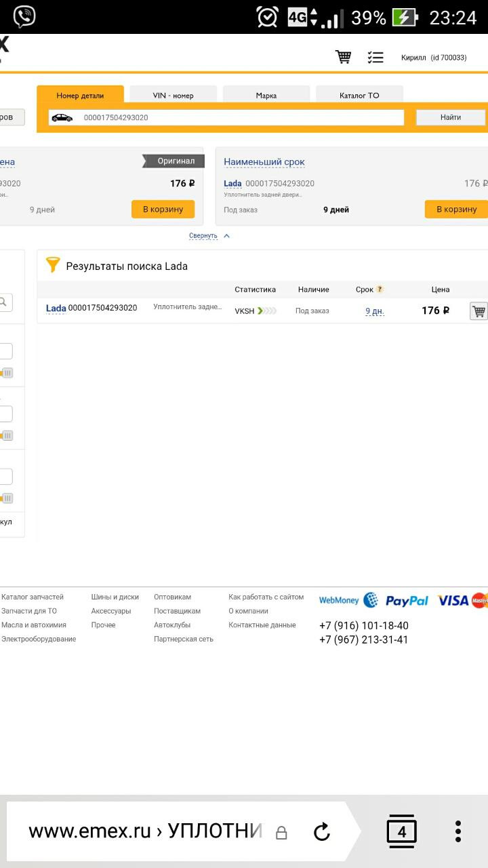Sort by the Наличие column header
Viewport: 488px width, 868px height.
pyautogui.click(x=314, y=290)
